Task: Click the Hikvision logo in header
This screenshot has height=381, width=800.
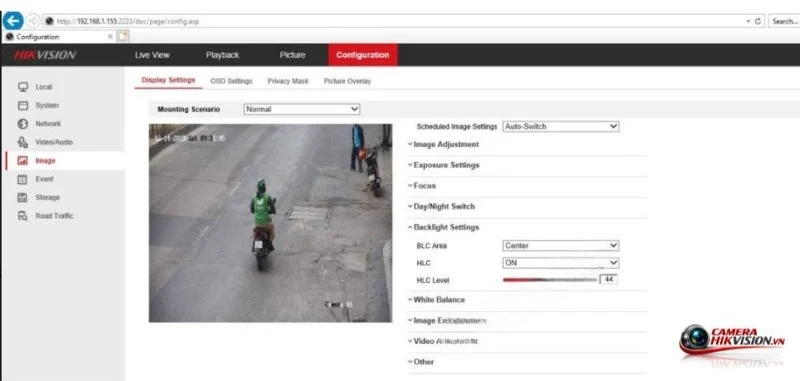Action: (45, 55)
